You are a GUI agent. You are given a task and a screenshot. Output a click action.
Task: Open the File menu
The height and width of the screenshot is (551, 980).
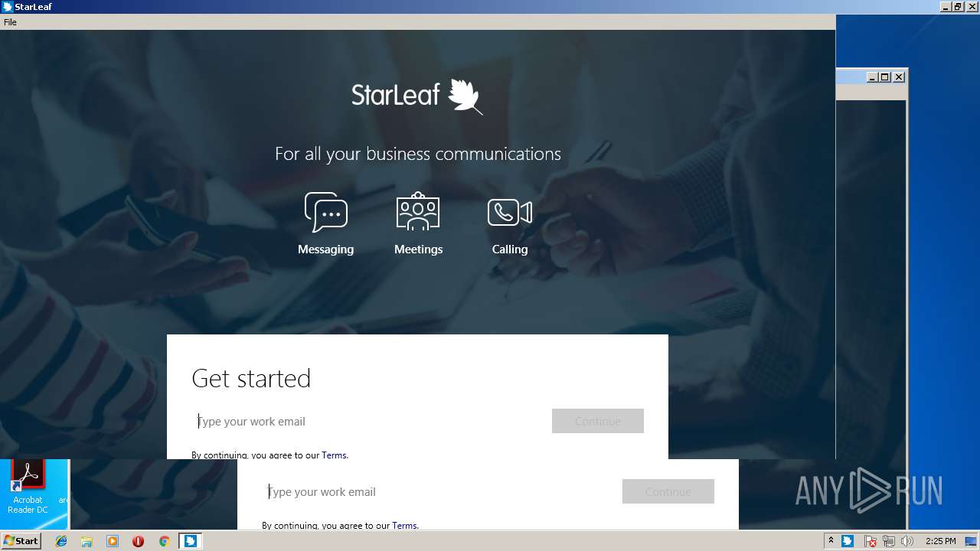coord(10,22)
